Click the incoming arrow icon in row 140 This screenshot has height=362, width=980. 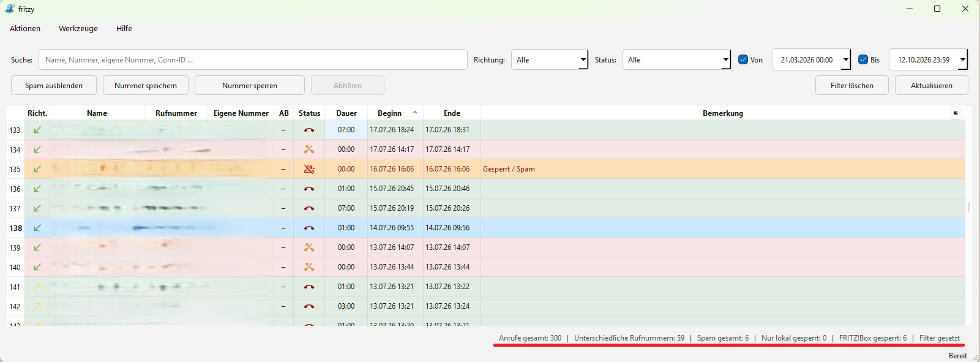[37, 267]
